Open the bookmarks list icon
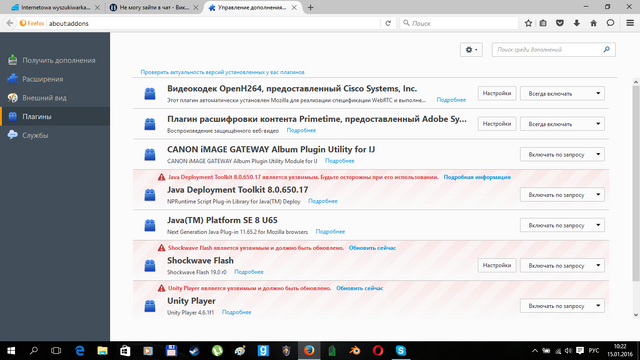Viewport: 640px width, 360px height. coord(543,23)
